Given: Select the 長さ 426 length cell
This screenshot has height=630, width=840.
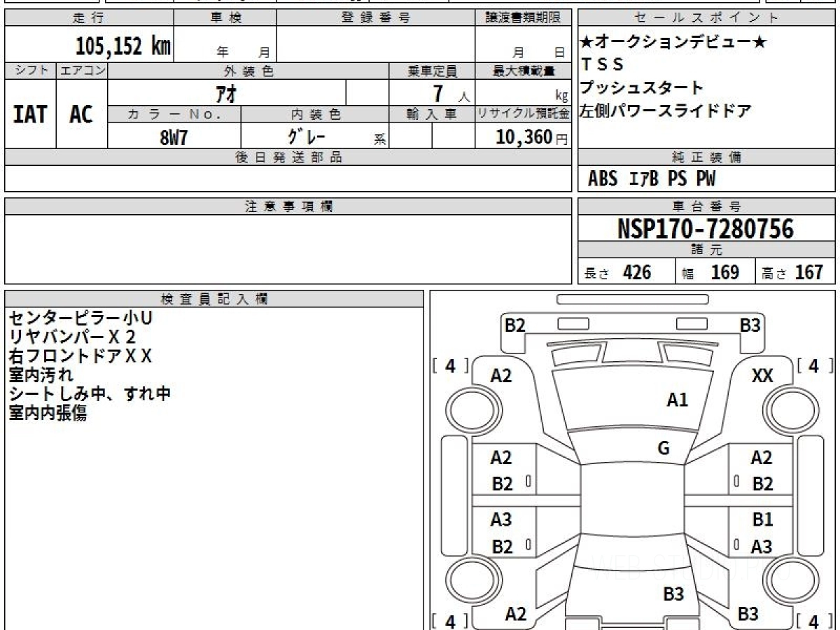Looking at the screenshot, I should tap(626, 272).
